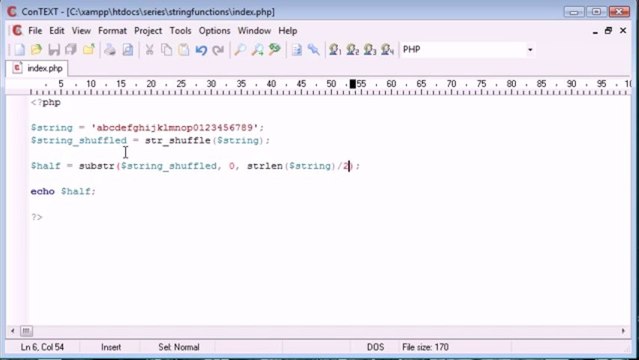The height and width of the screenshot is (360, 639).
Task: Open Find with magnifier icon
Action: click(240, 50)
